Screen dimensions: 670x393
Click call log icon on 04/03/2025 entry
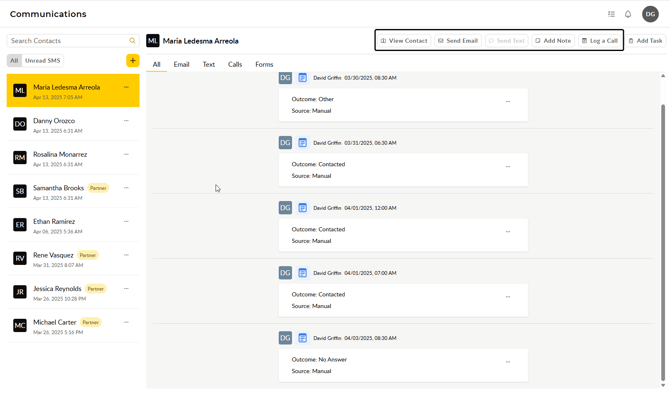303,338
